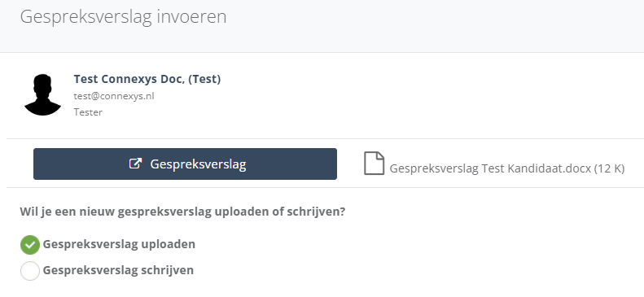644x297 pixels.
Task: Click the external-link icon in Gespreksverslag button
Action: [x=135, y=164]
